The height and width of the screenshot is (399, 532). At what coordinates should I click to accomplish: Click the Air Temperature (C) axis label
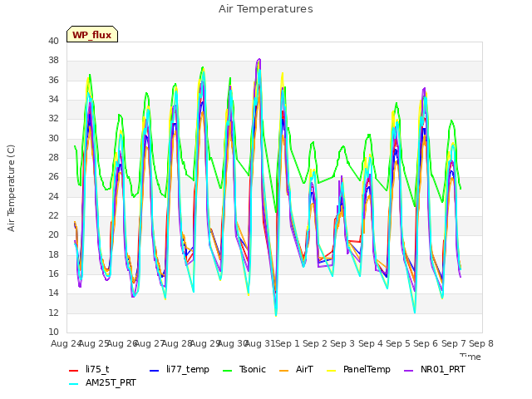pyautogui.click(x=11, y=188)
